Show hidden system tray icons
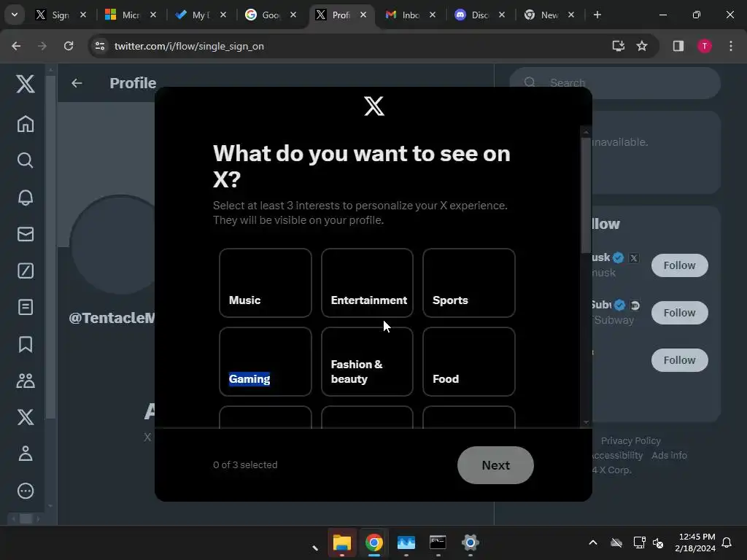This screenshot has width=747, height=560. pyautogui.click(x=592, y=542)
